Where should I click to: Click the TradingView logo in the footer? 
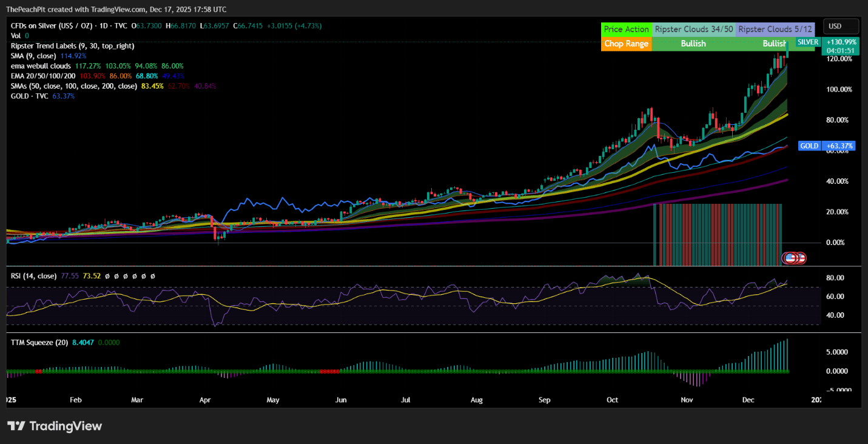point(55,426)
